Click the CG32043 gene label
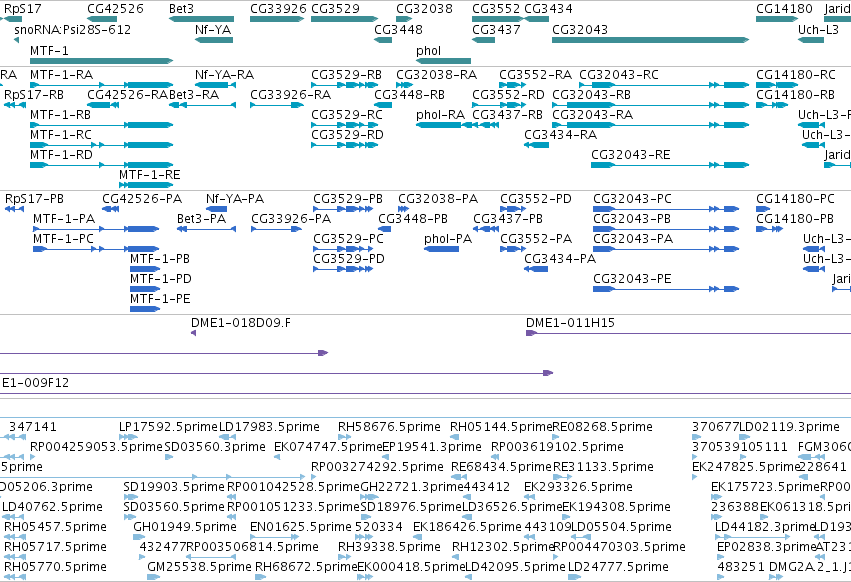Viewport: 851px width, 582px height. click(x=580, y=30)
